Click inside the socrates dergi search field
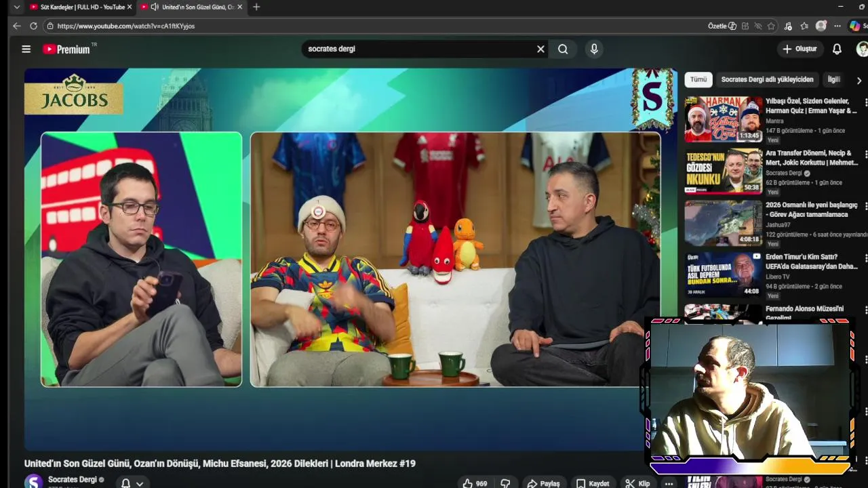Screen dimensions: 868x488 click(417, 49)
